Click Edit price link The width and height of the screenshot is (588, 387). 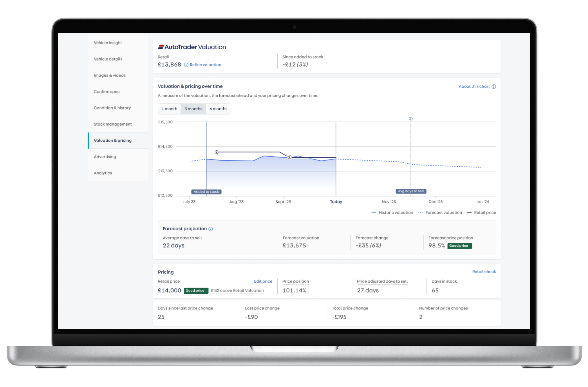263,281
